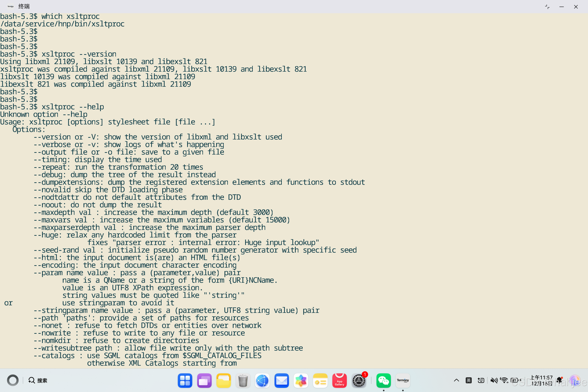Open the app launcher grid
The height and width of the screenshot is (392, 588).
point(185,381)
